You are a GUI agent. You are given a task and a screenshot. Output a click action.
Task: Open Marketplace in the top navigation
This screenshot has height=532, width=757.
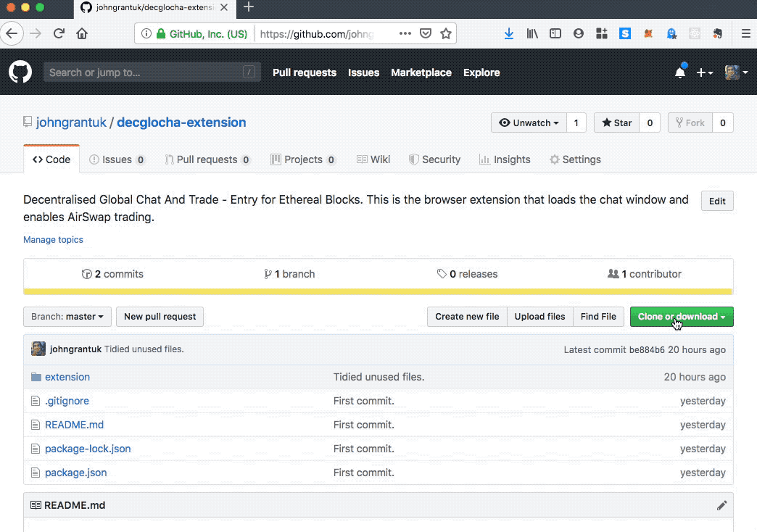coord(421,72)
